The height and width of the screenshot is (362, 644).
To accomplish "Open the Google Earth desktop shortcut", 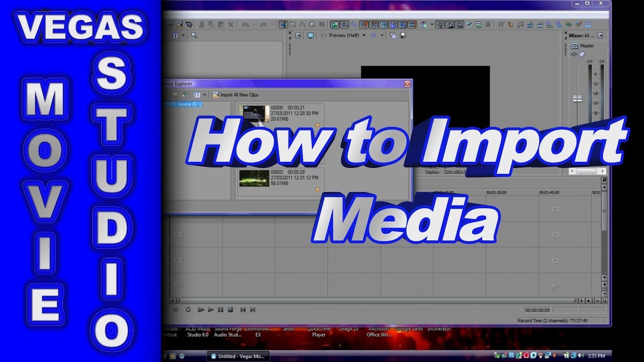I will 409,329.
